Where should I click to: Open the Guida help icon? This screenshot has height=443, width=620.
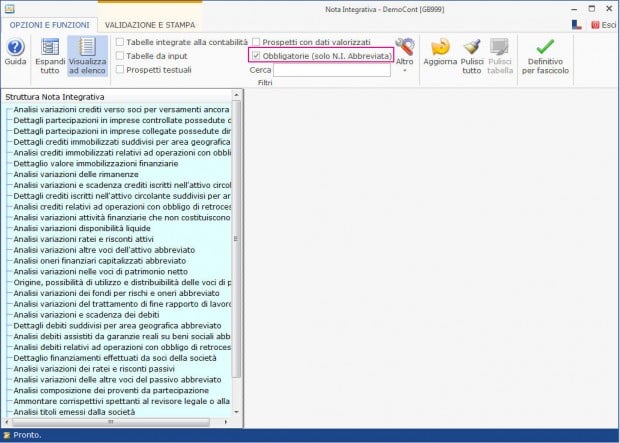[15, 47]
